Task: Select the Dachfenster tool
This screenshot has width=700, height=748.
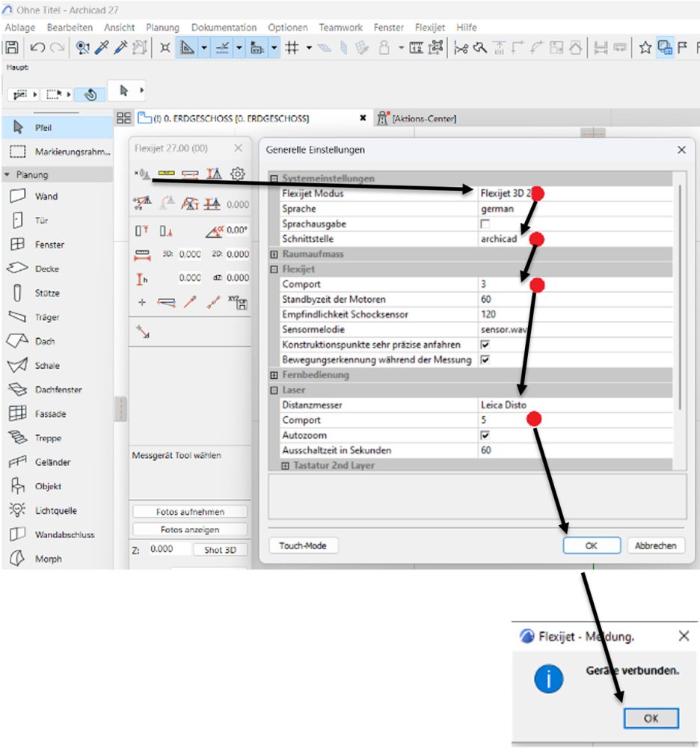Action: pos(58,389)
